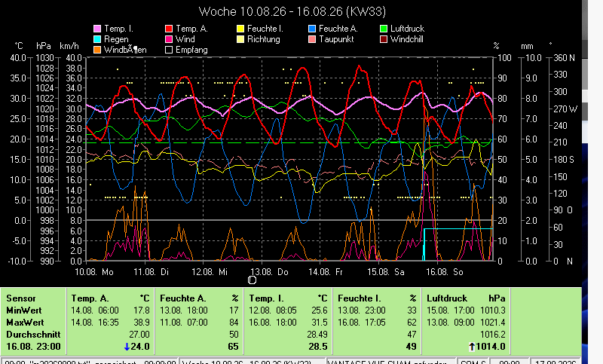Click the Temp. I. maximum value 31.5
This screenshot has height=364, width=603.
(319, 323)
